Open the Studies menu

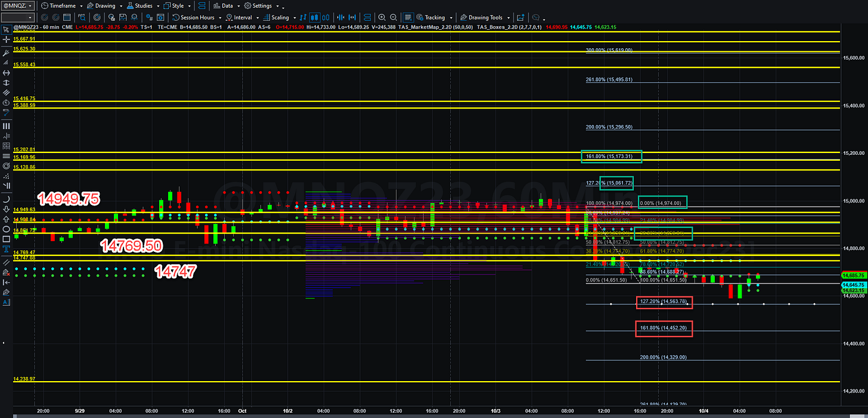point(142,5)
